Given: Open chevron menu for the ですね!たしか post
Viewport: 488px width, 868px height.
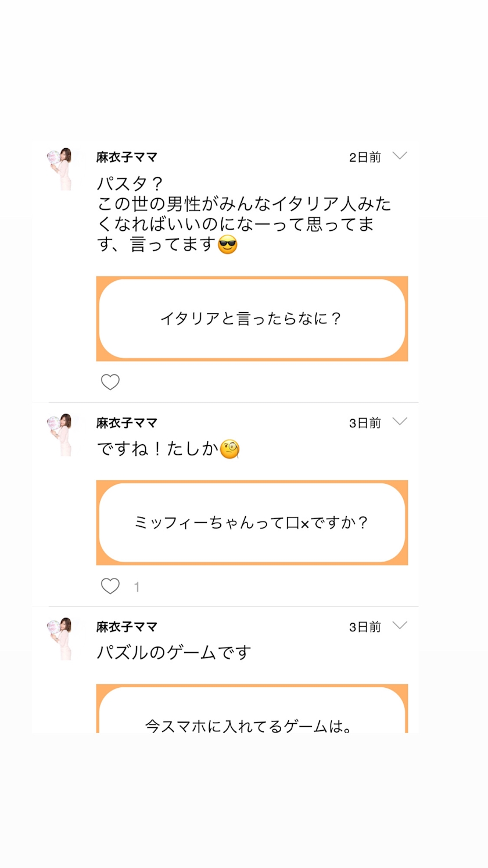Looking at the screenshot, I should [x=400, y=422].
